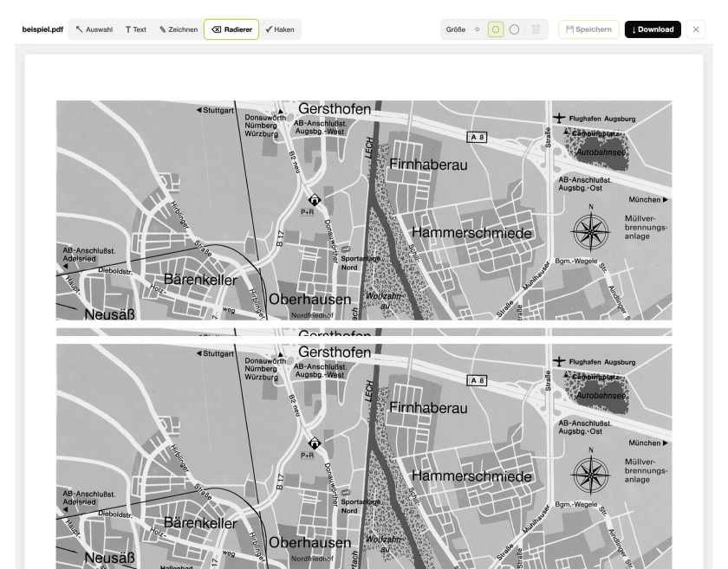The height and width of the screenshot is (569, 728).
Task: Close the PDF editor
Action: tap(695, 29)
